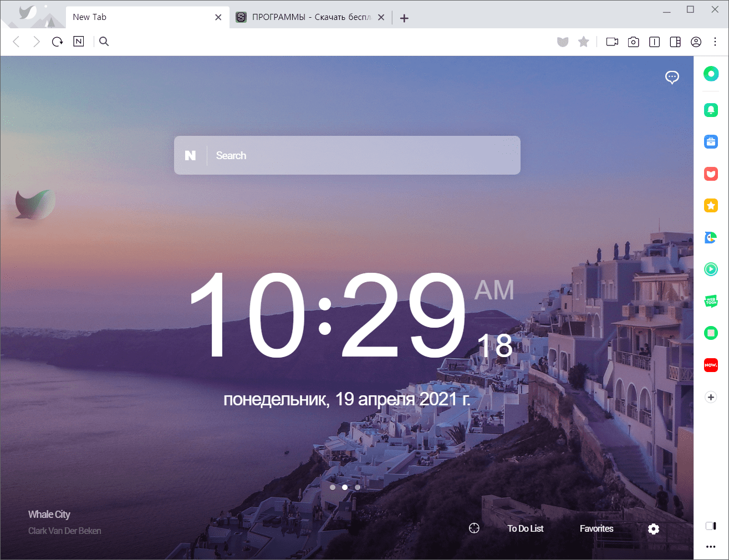Viewport: 729px width, 560px height.
Task: Click the whale logo in the tab strip corner
Action: tap(28, 12)
